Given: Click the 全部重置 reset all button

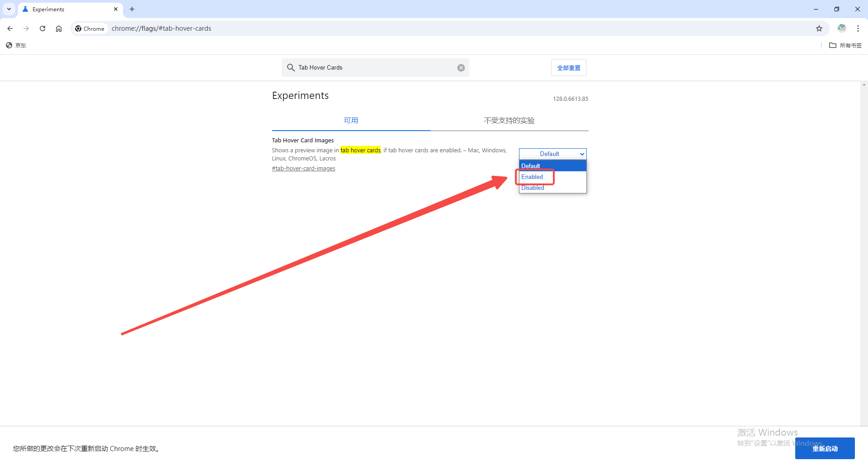Looking at the screenshot, I should click(569, 68).
